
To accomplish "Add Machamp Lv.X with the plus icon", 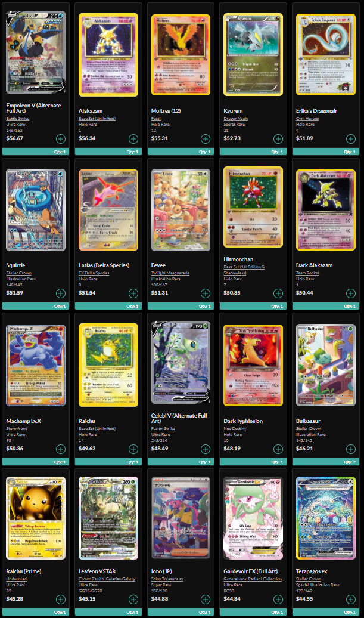I will 61,449.
